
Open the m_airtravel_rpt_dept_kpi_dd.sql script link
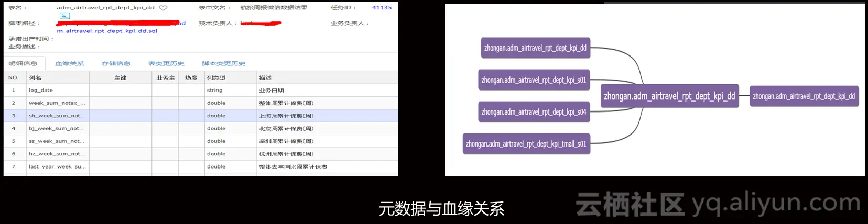pyautogui.click(x=107, y=31)
